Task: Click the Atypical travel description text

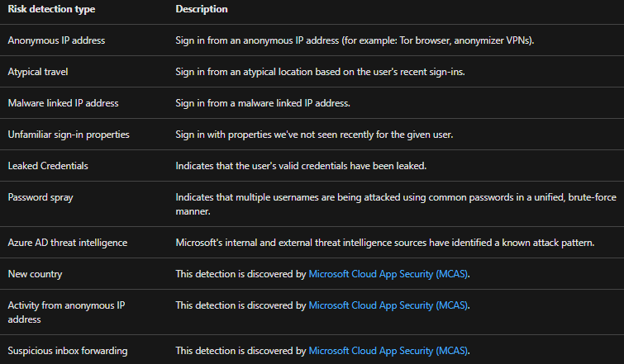Action: [320, 72]
